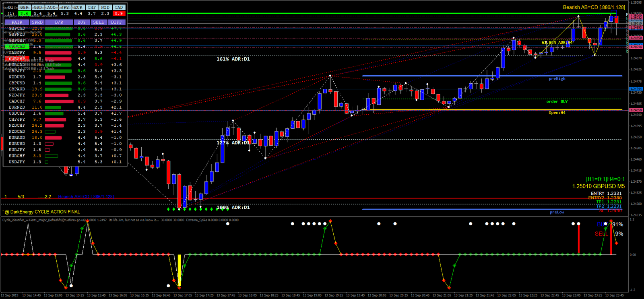This screenshot has height=299, width=644.
Task: Click the 161% ADR:D1 level label
Action: [x=233, y=59]
